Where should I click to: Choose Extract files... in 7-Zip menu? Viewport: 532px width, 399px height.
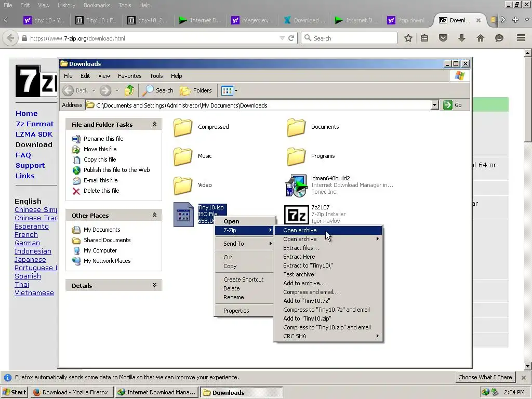tap(328, 248)
